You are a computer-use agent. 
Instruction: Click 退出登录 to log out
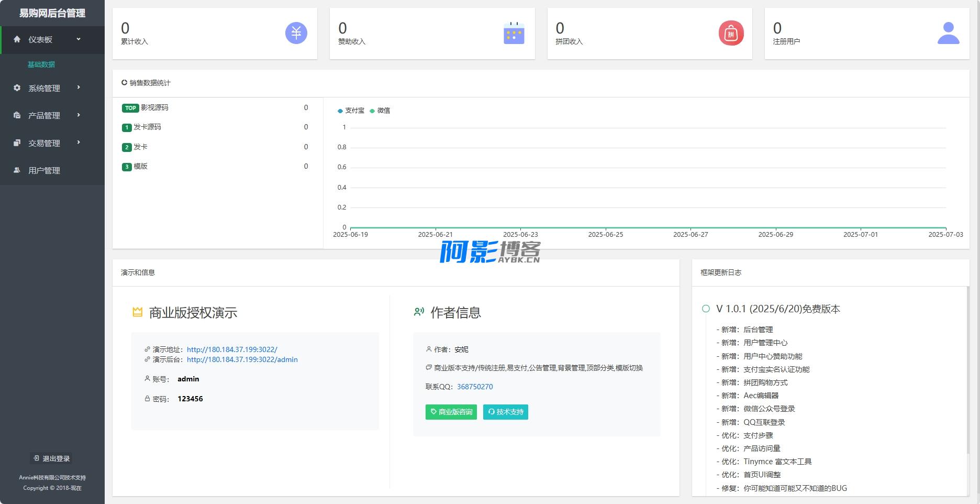pyautogui.click(x=51, y=458)
